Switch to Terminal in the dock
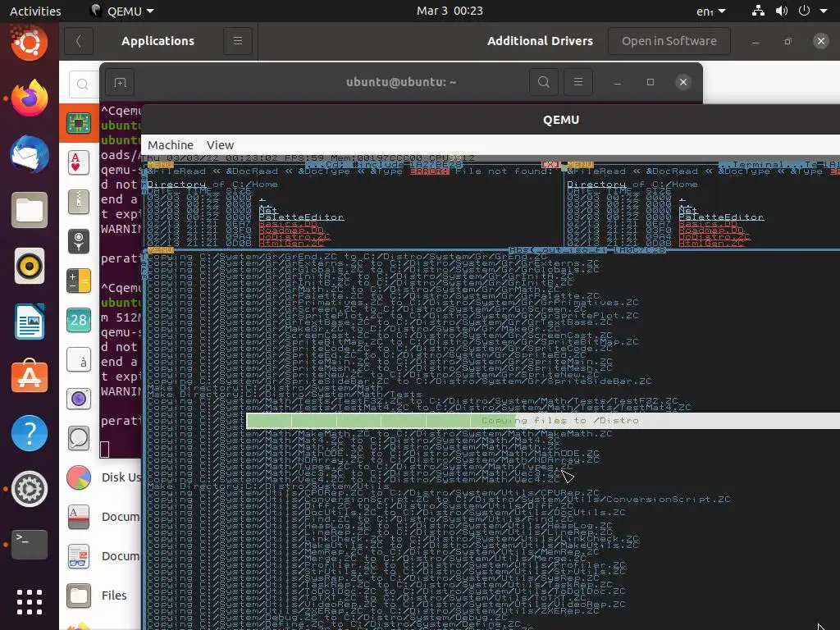The image size is (840, 630). pyautogui.click(x=30, y=545)
